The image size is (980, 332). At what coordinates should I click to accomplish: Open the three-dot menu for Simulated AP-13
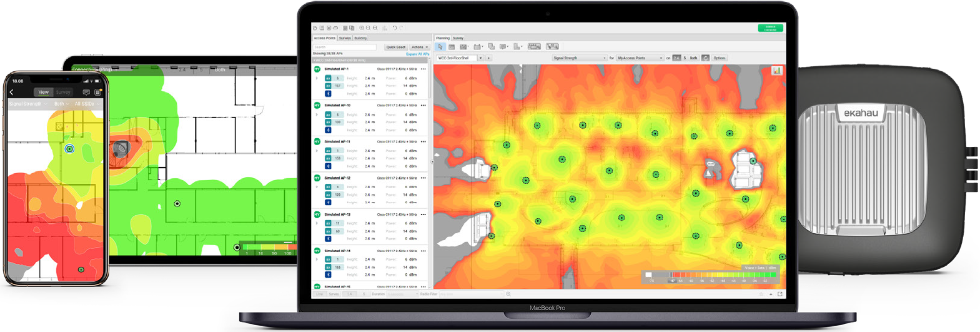click(423, 214)
